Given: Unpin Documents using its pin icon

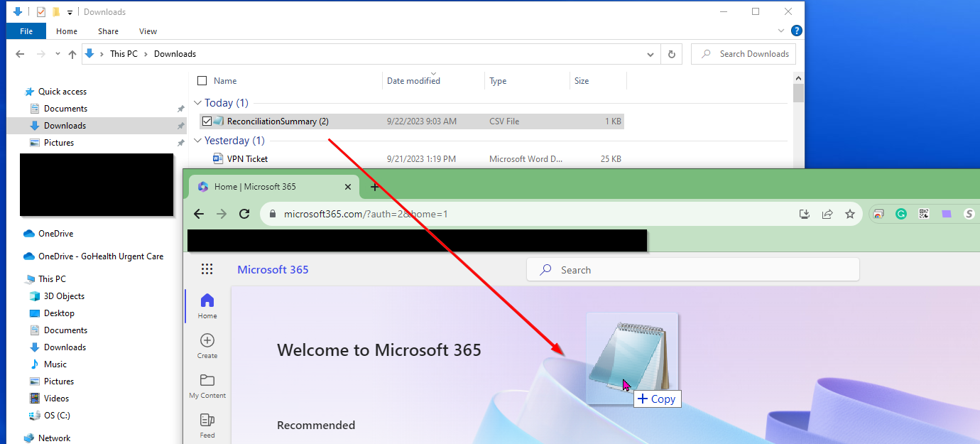Looking at the screenshot, I should click(x=180, y=109).
